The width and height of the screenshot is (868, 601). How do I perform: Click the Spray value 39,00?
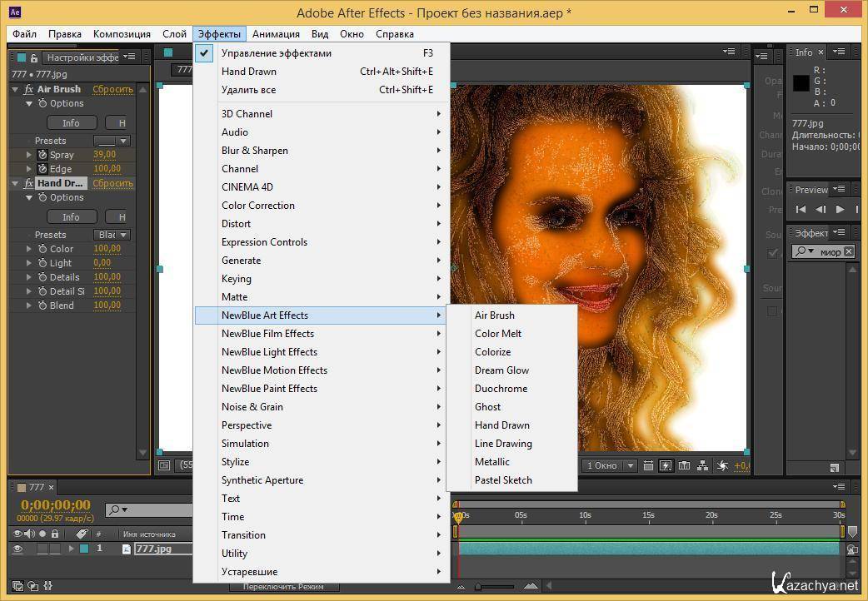104,155
